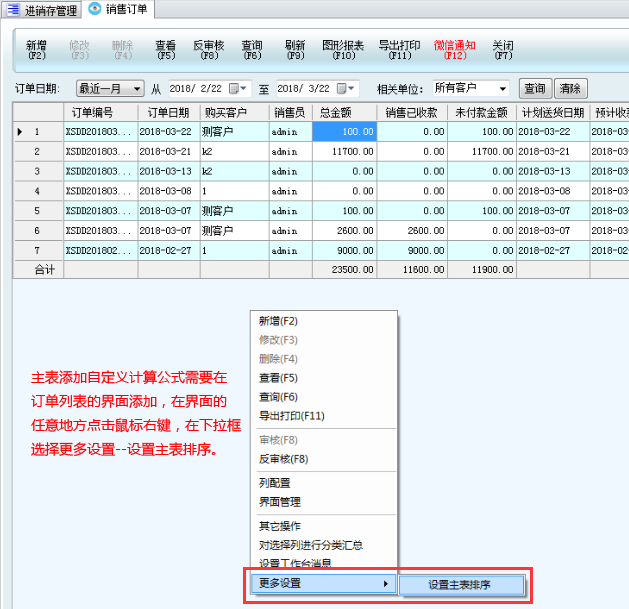Open 图形报表(F10) chart report
Image resolution: width=629 pixels, height=609 pixels.
(x=343, y=50)
